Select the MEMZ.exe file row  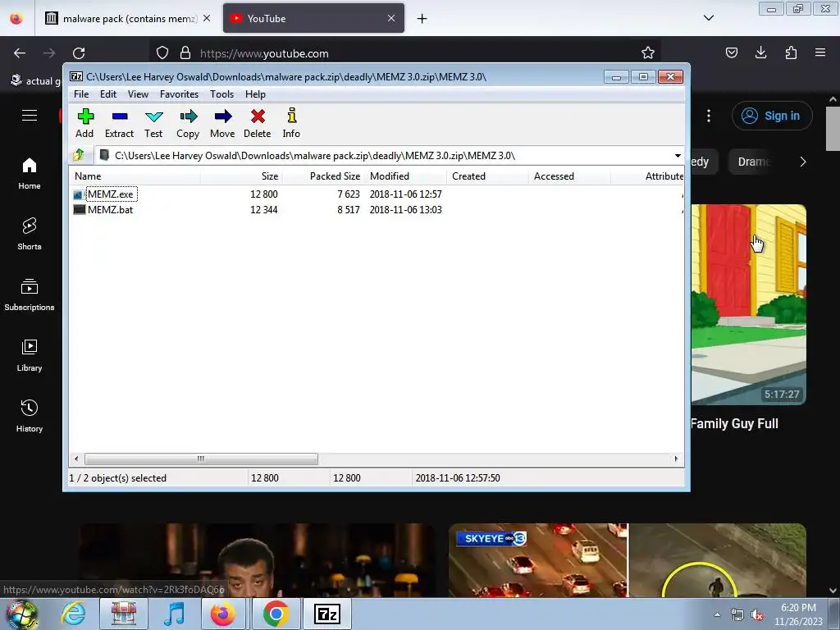(377, 194)
